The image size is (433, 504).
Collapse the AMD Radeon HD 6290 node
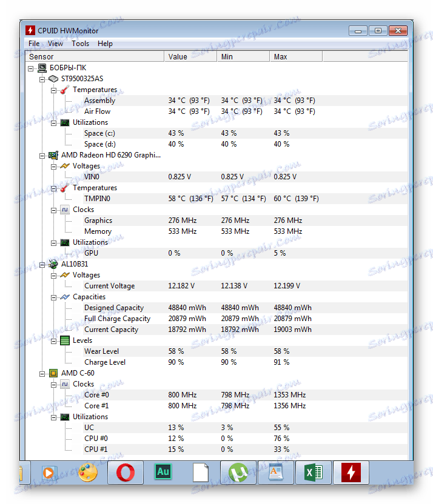tap(42, 156)
